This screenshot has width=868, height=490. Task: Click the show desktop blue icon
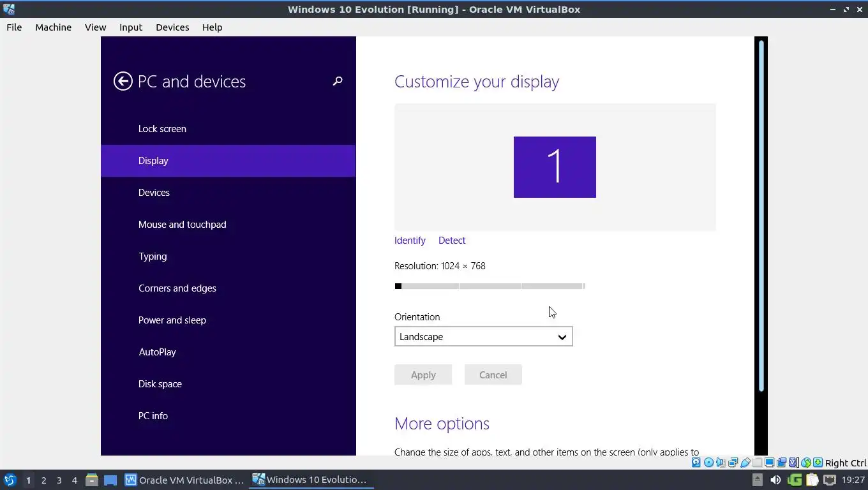point(110,480)
